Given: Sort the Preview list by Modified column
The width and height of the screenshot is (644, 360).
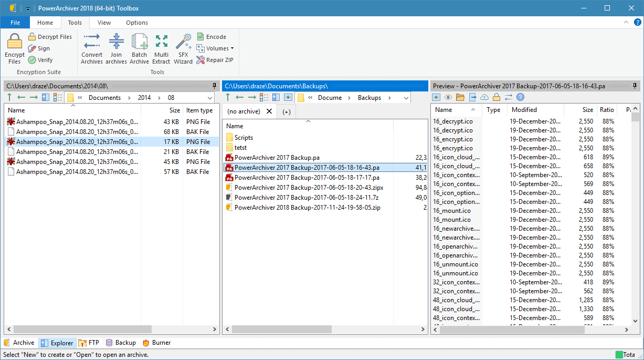Looking at the screenshot, I should (x=535, y=110).
